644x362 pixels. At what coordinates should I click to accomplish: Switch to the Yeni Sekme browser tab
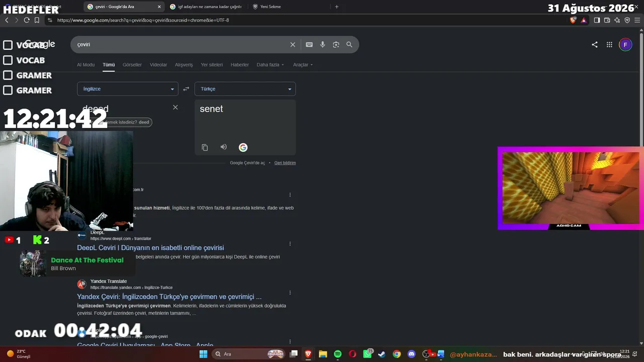(289, 7)
